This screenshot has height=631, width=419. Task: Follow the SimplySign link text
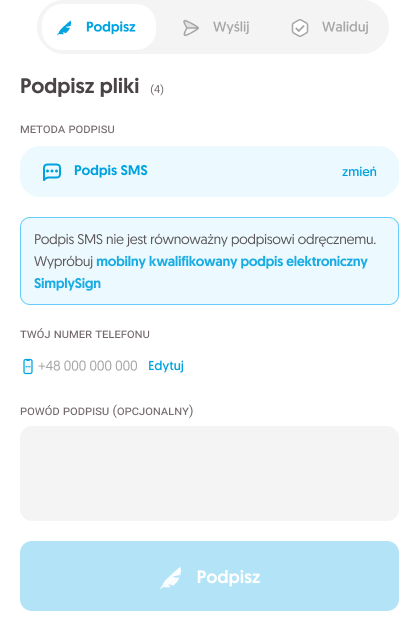coord(67,283)
